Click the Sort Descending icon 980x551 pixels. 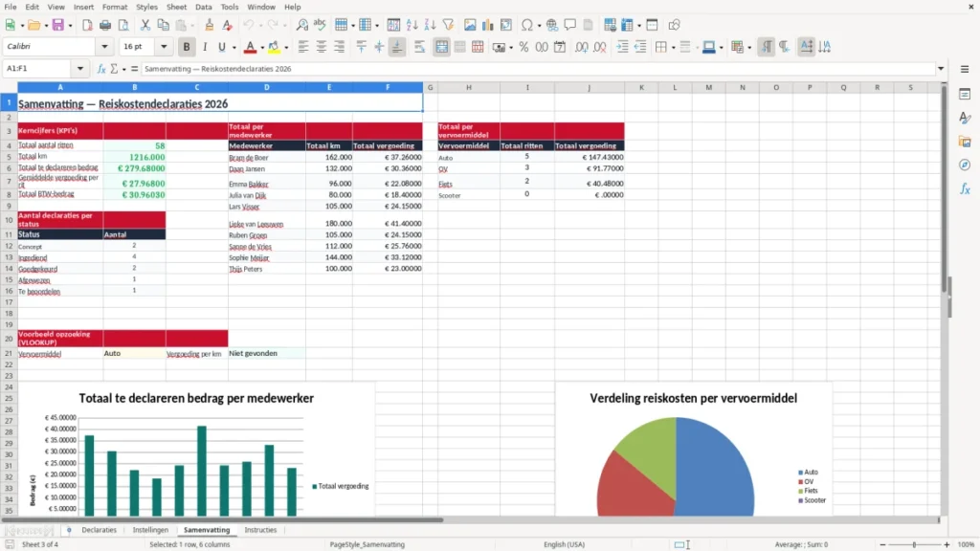(x=430, y=25)
